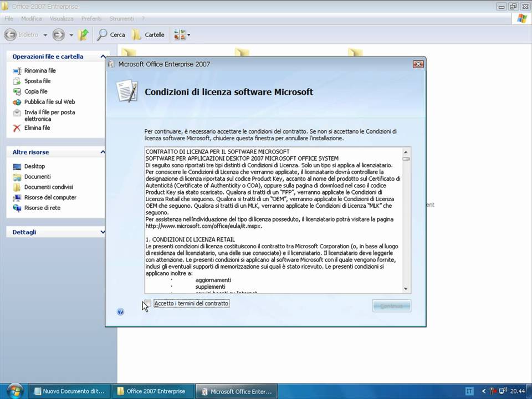
Task: Toggle the Cartelle folders pane
Action: point(148,34)
